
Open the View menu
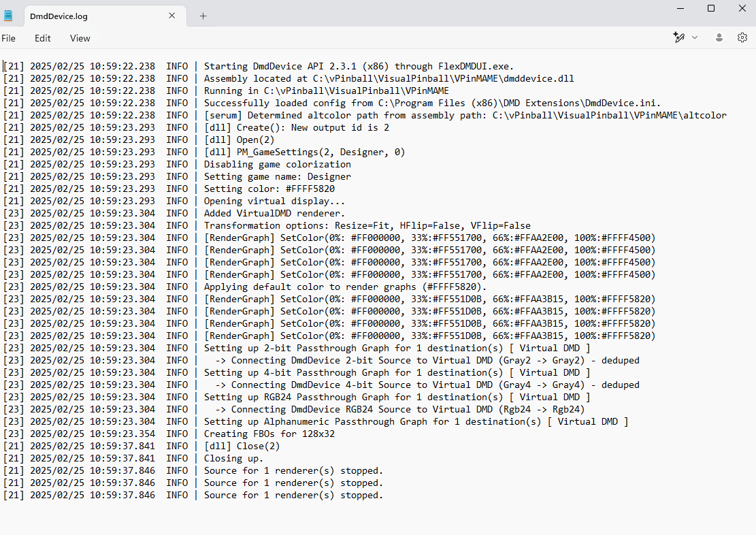(x=80, y=38)
